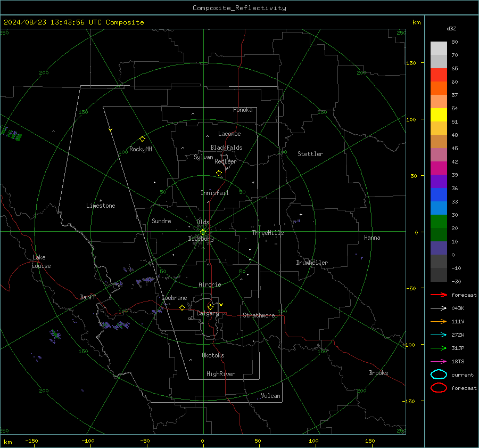Click the radar echo cluster south of Banff
479x448 pixels.
115,325
